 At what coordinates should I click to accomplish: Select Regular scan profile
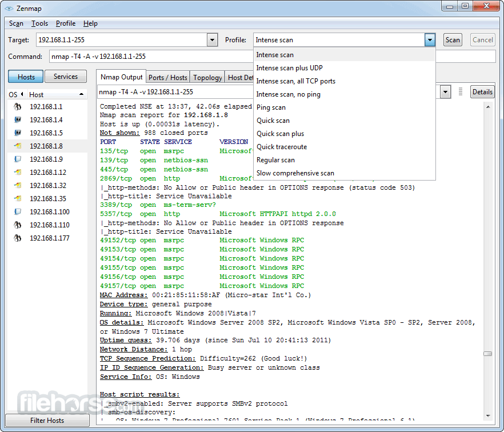point(344,160)
